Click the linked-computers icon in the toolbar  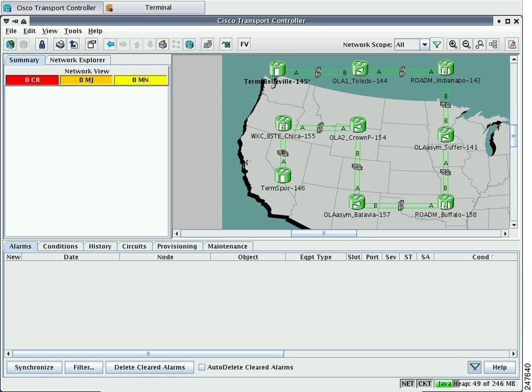click(207, 44)
